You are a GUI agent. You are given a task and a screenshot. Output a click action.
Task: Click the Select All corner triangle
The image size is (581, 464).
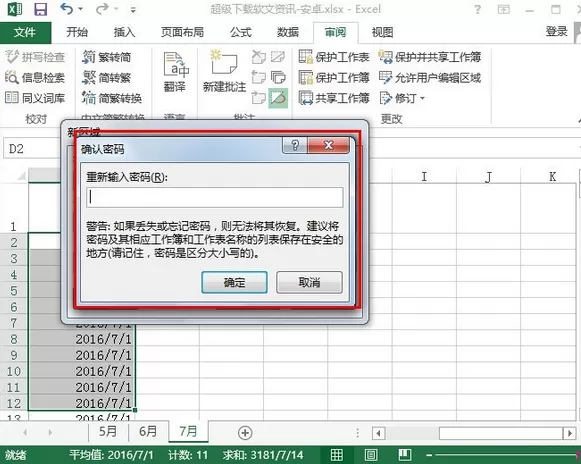(x=21, y=176)
